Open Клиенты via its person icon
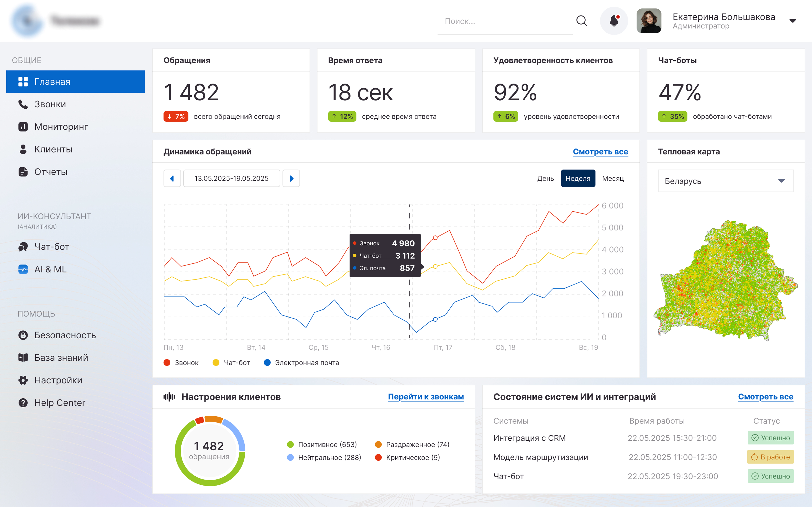 point(23,149)
